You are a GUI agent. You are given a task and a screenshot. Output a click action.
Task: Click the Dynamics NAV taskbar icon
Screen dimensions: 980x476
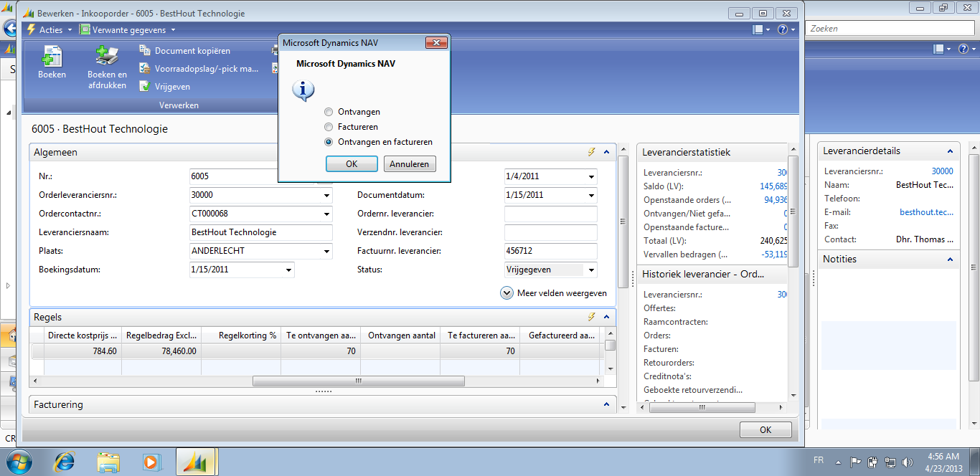(196, 462)
